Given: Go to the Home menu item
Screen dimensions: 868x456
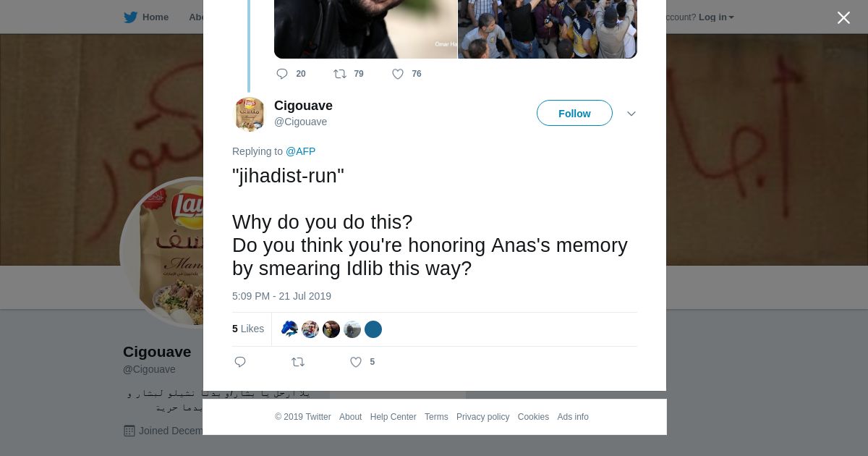Looking at the screenshot, I should tap(156, 17).
